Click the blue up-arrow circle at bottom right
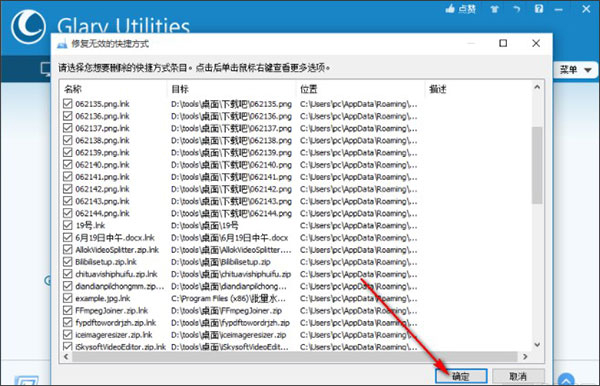The width and height of the screenshot is (600, 386). click(x=566, y=380)
